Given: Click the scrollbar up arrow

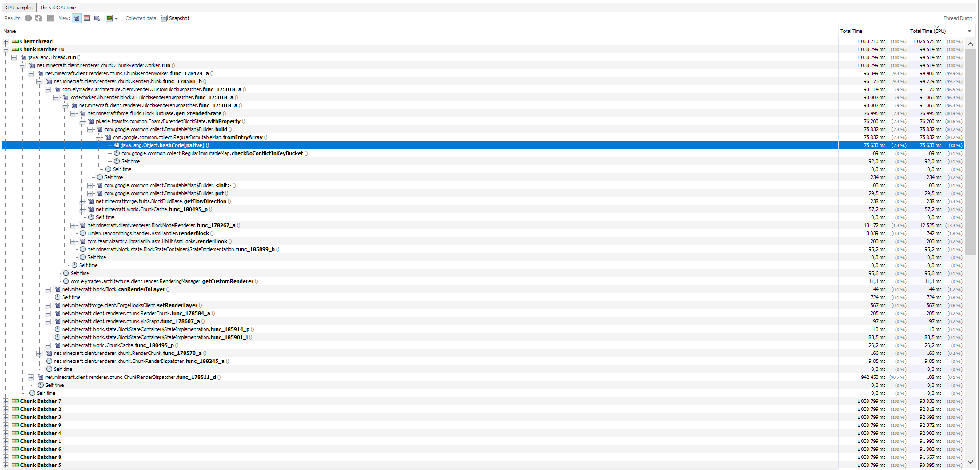Looking at the screenshot, I should 970,44.
